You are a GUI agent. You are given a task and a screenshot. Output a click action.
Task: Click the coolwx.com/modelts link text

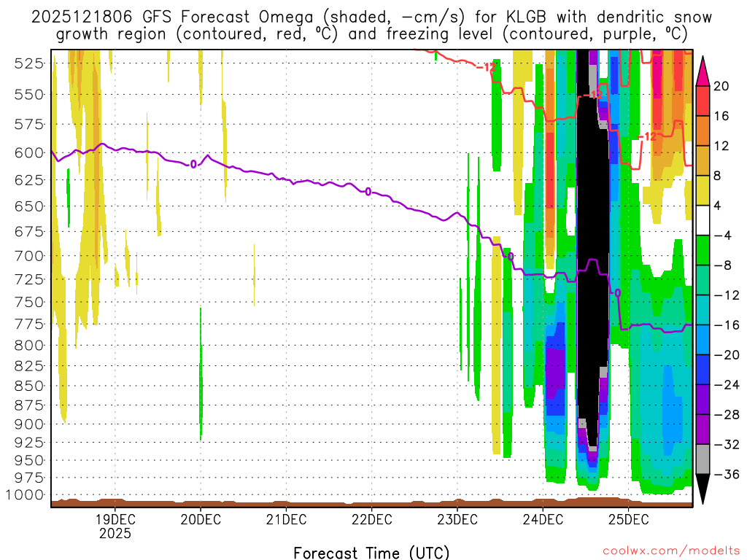pyautogui.click(x=671, y=551)
